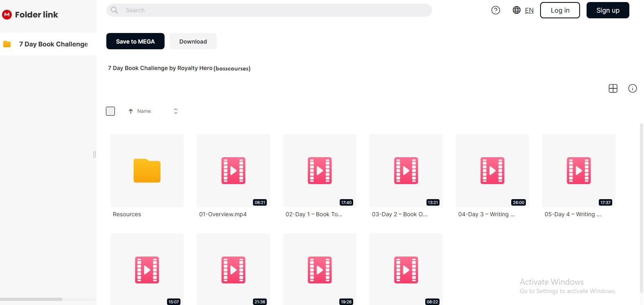Expand the Name sort order dropdown
The height and width of the screenshot is (305, 644).
(x=176, y=111)
